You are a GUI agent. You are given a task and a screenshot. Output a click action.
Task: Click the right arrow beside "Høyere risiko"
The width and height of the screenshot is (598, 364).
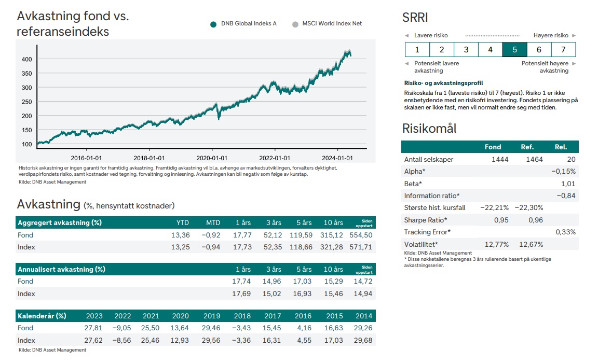pos(574,35)
